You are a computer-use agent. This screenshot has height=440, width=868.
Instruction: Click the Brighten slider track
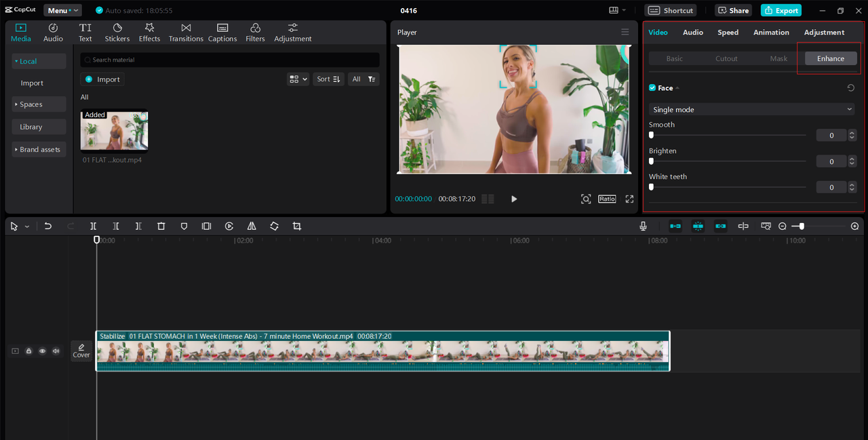[728, 161]
